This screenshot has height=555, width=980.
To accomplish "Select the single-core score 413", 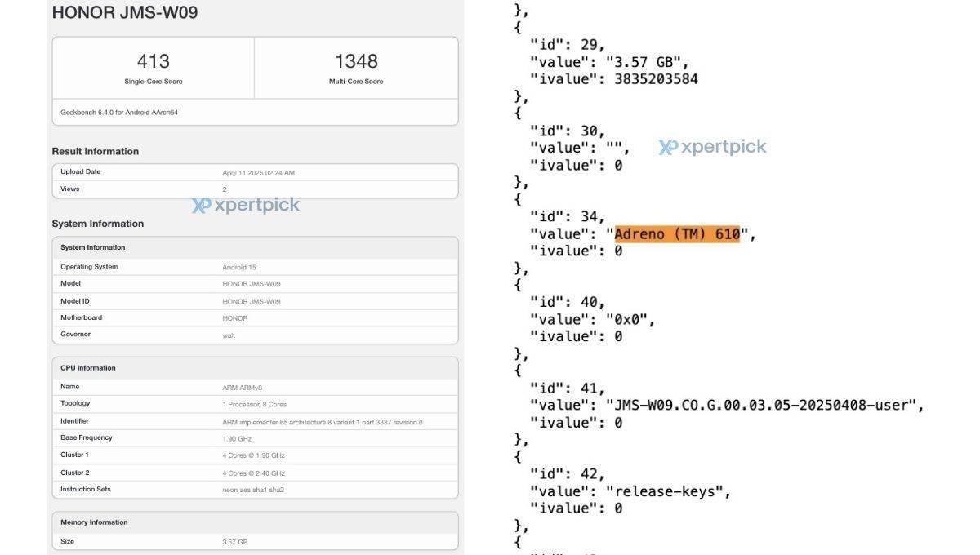I will (154, 61).
